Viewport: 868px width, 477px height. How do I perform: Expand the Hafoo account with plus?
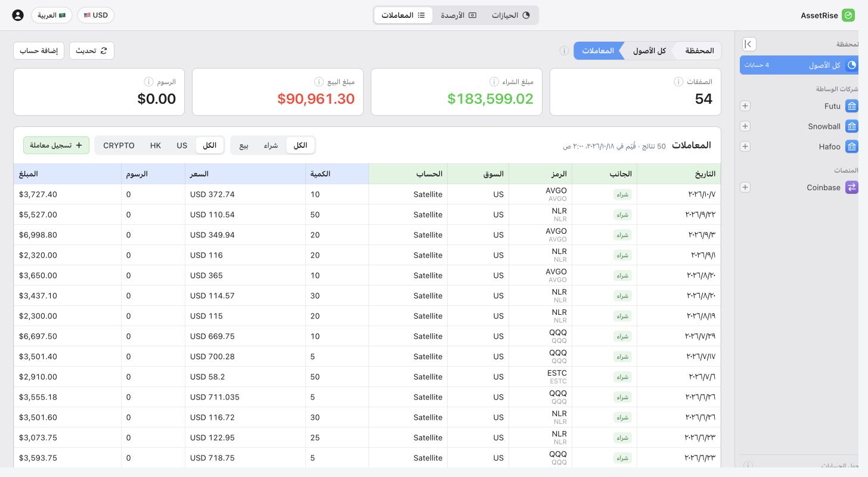pos(745,147)
